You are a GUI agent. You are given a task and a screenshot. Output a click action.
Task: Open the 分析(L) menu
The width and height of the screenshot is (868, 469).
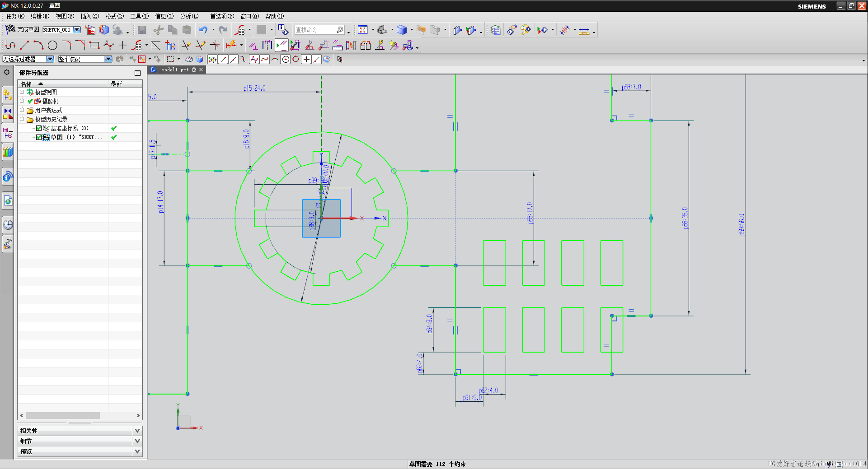(x=189, y=16)
